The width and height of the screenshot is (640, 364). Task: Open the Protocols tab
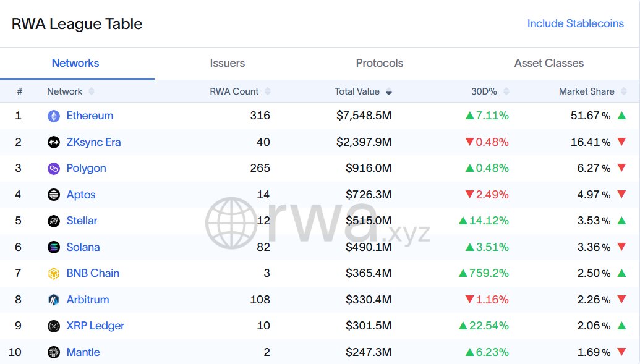tap(380, 63)
